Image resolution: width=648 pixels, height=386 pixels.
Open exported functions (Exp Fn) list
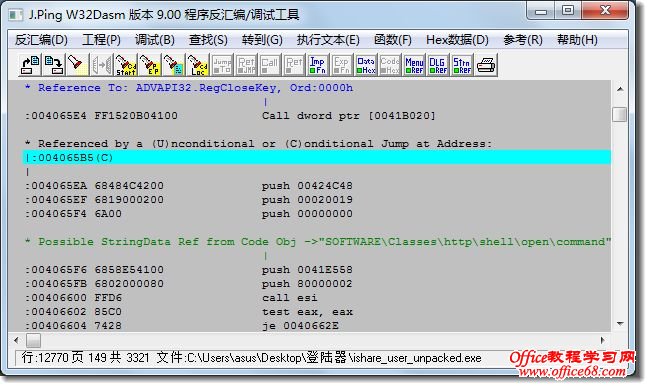pyautogui.click(x=342, y=65)
